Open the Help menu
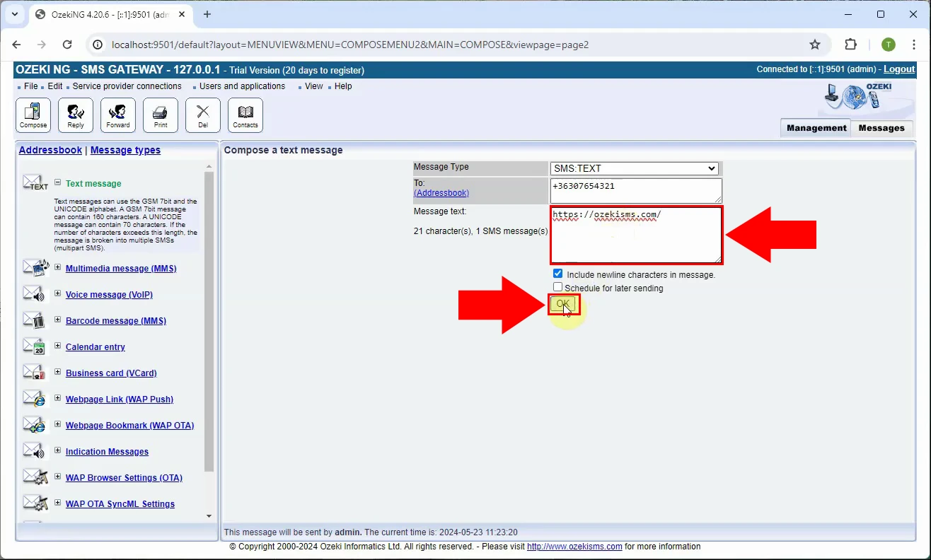The image size is (931, 560). pos(343,86)
